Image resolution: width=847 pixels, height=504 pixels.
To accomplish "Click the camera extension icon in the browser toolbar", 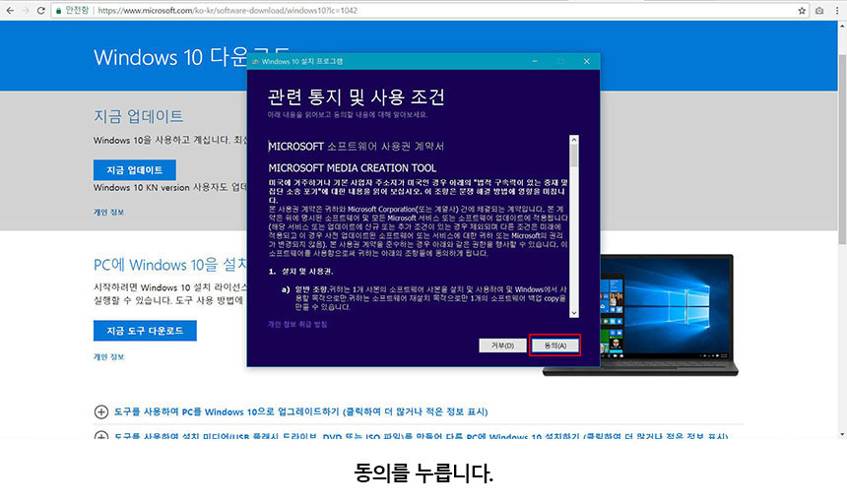I will pyautogui.click(x=819, y=10).
